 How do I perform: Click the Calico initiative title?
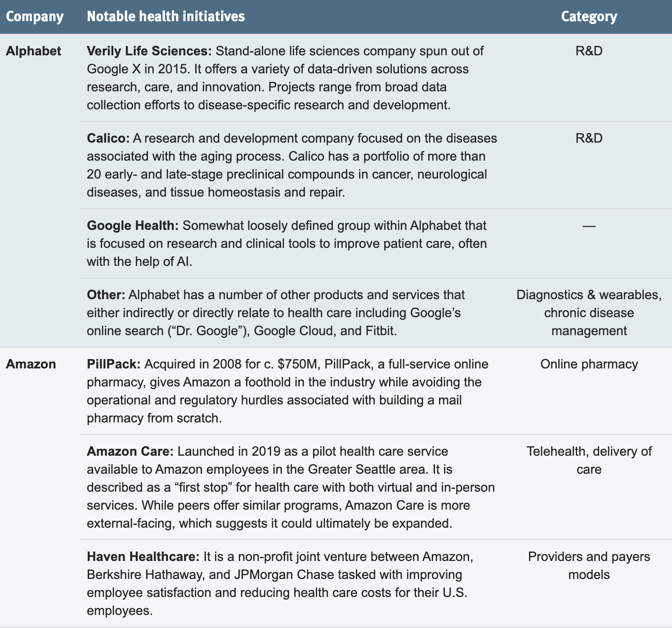(x=108, y=138)
